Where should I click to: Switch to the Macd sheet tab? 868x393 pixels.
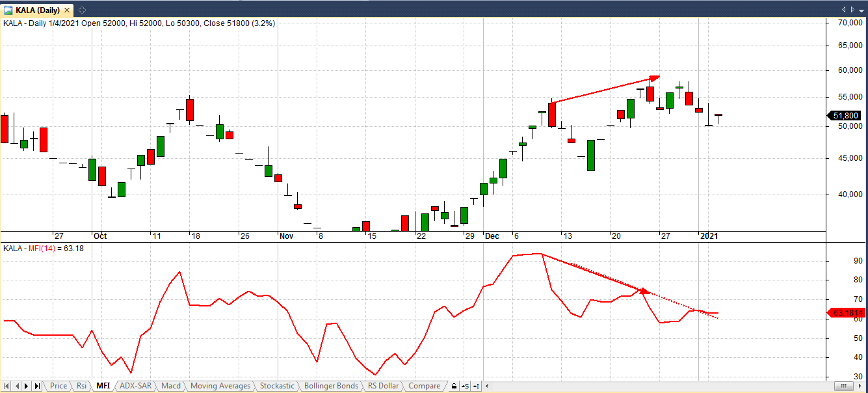(171, 386)
